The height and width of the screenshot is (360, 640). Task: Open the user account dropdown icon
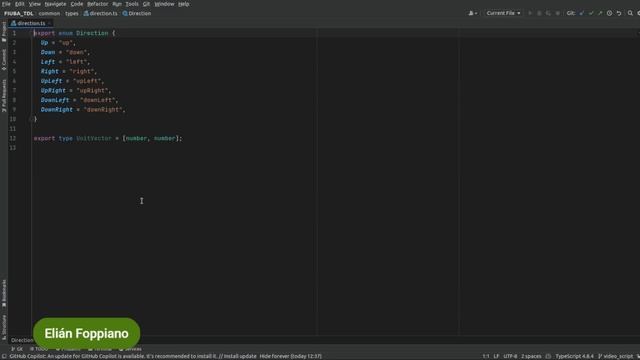tap(473, 13)
